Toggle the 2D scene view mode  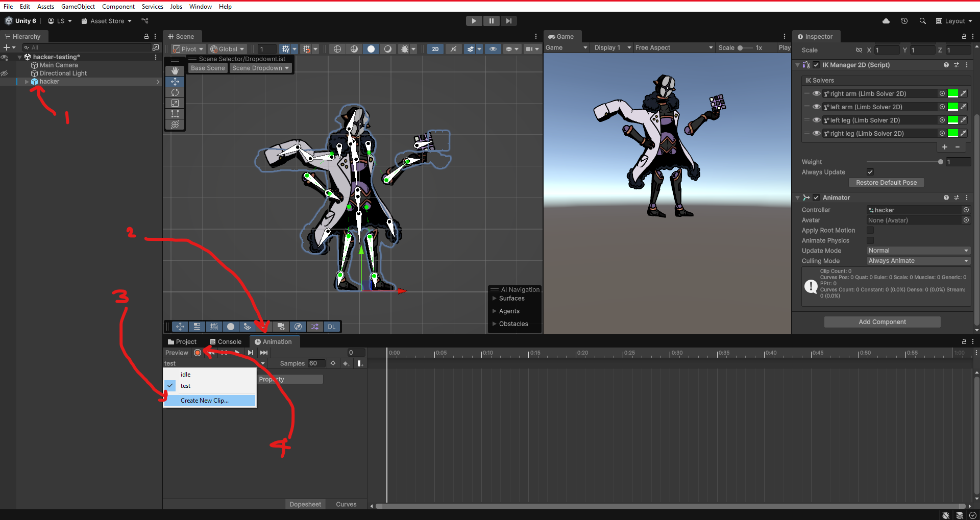435,49
